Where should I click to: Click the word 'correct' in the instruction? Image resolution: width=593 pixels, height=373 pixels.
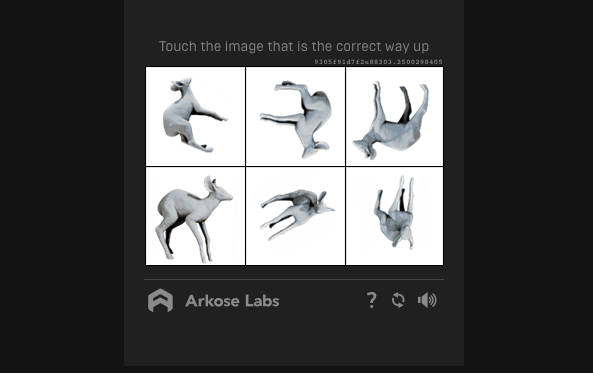(x=359, y=47)
